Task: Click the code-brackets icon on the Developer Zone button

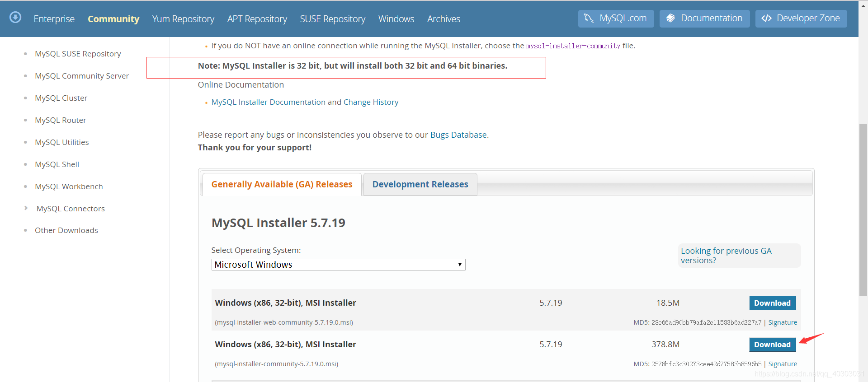Action: point(766,19)
